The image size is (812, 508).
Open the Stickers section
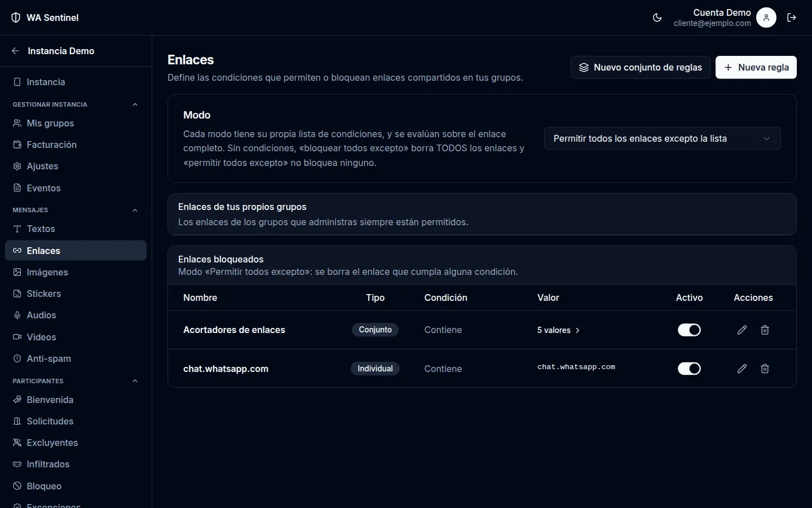[76, 294]
